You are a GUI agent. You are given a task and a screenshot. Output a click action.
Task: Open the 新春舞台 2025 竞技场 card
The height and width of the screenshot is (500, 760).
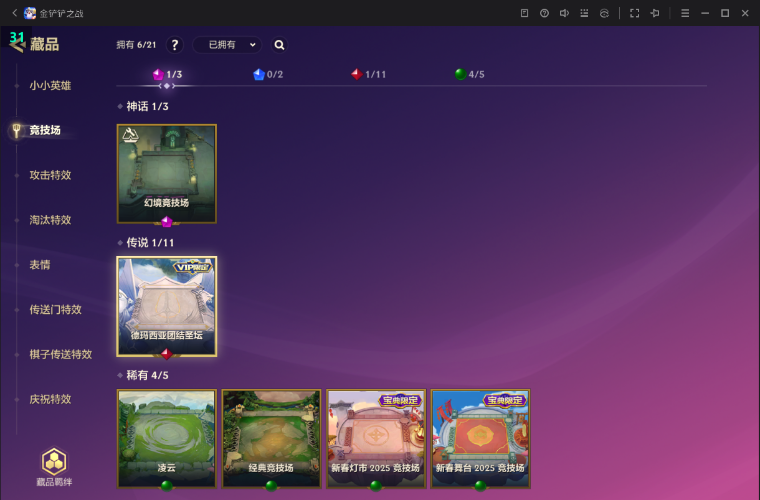[481, 438]
